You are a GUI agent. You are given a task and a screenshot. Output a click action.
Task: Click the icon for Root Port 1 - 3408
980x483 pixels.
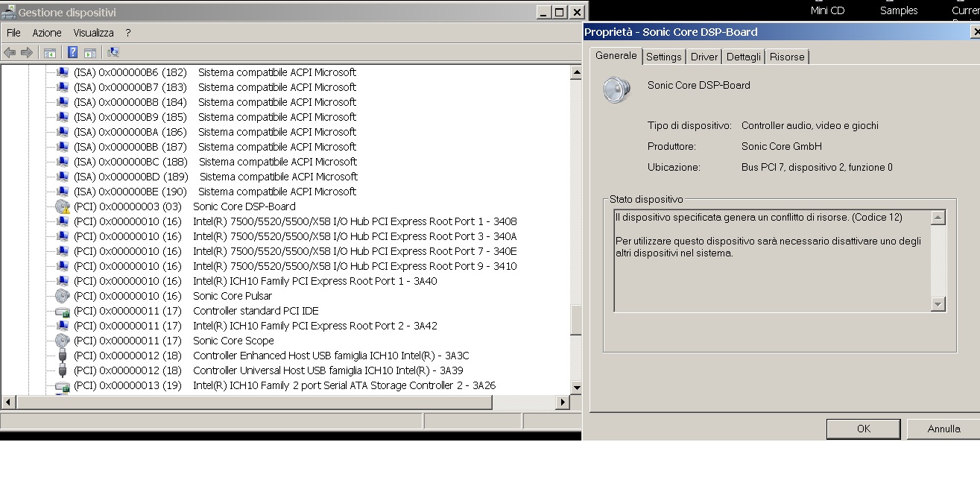63,221
